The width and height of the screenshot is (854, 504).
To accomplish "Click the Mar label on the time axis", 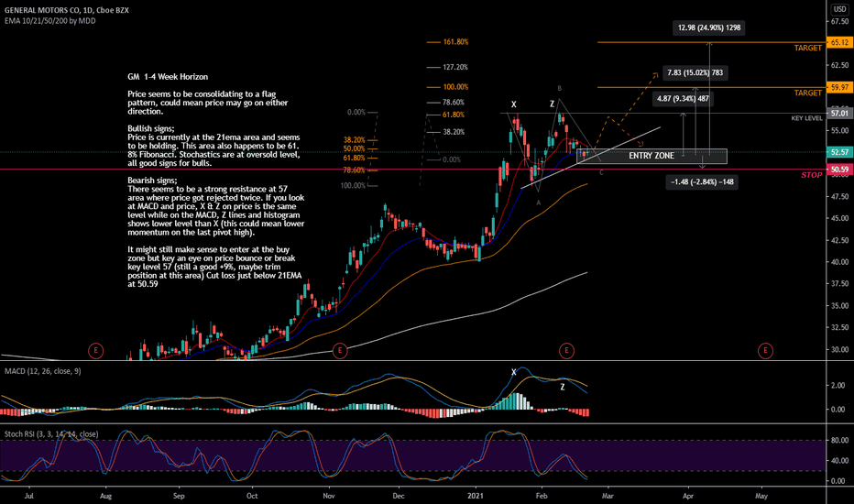I will (608, 496).
